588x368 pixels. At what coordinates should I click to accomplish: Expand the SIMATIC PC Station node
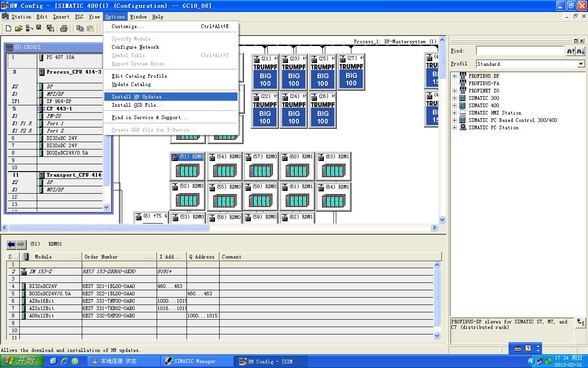pyautogui.click(x=454, y=127)
